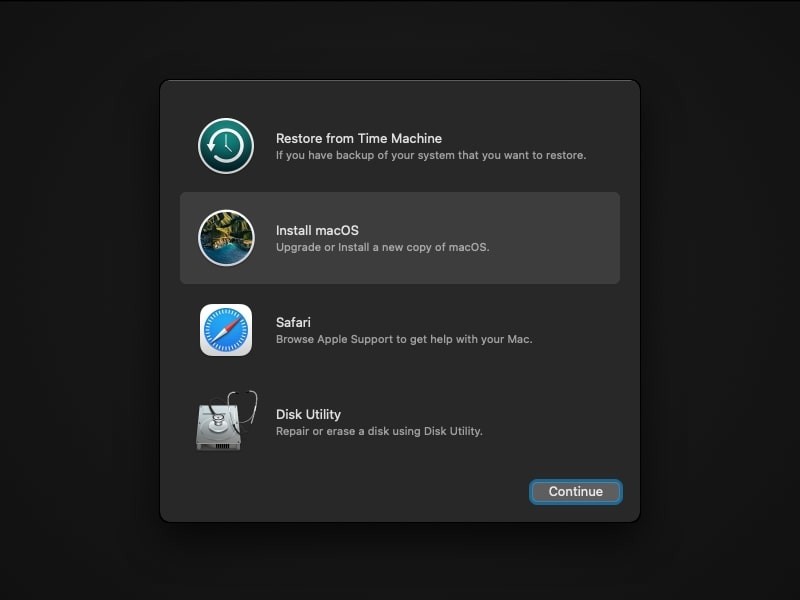Choose the "Restore from Time Machine" title

(x=358, y=138)
